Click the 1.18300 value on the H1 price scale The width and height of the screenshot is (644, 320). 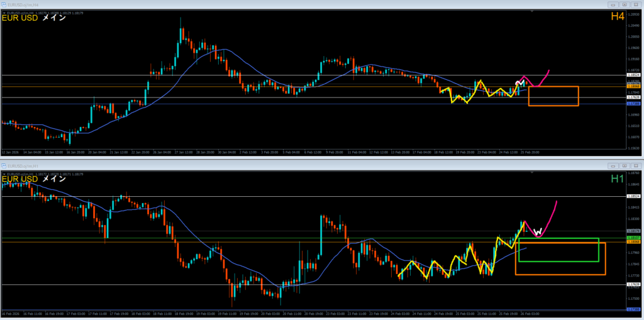coord(633,219)
